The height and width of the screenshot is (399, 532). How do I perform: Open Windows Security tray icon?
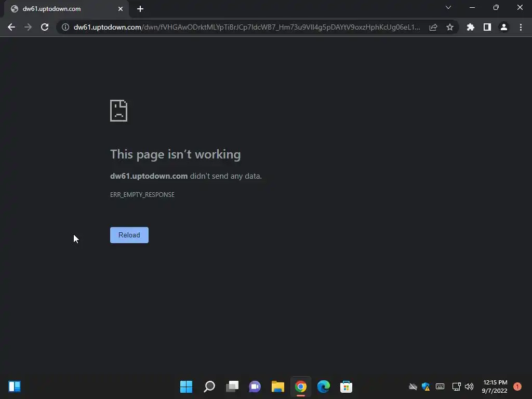pos(426,387)
